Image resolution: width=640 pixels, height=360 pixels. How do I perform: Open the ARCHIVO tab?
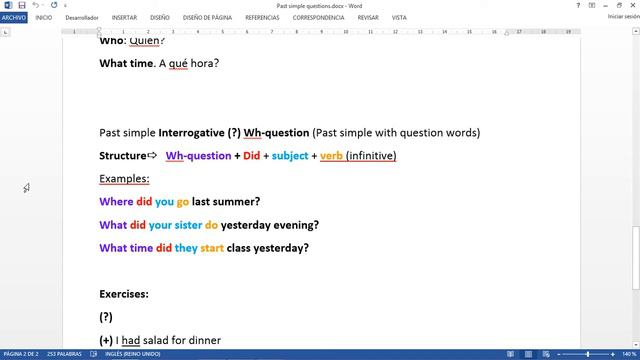14,18
